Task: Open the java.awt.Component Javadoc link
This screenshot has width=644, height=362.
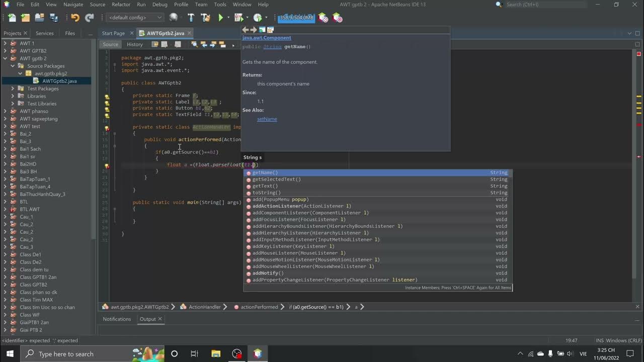Action: tap(267, 38)
